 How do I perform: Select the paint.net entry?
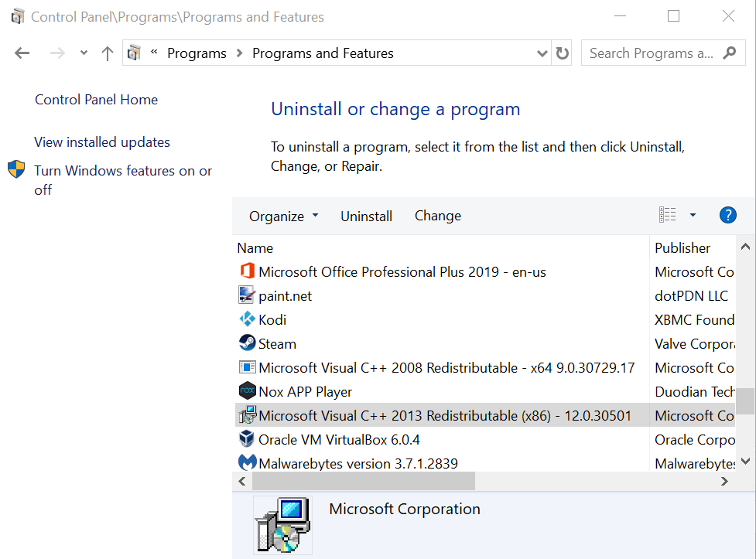pyautogui.click(x=285, y=296)
